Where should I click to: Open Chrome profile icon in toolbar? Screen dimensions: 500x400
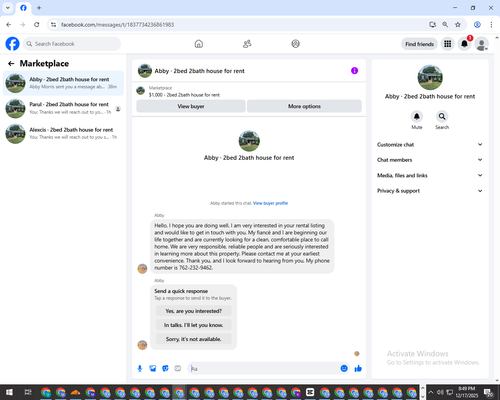(x=477, y=24)
